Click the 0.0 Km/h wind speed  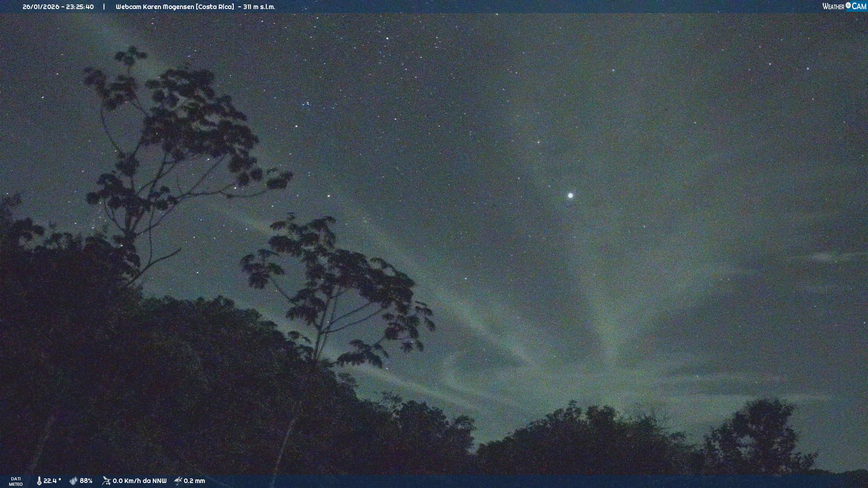[128, 481]
